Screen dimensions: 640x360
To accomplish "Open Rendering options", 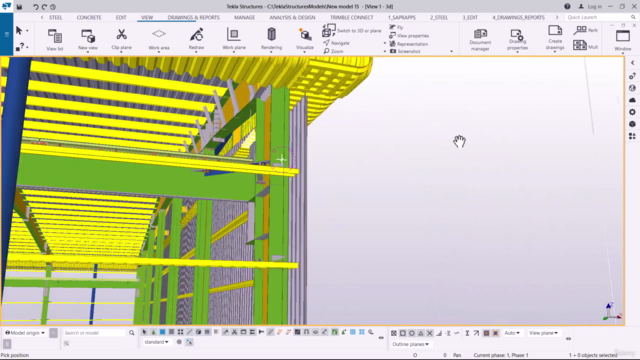I will (271, 40).
